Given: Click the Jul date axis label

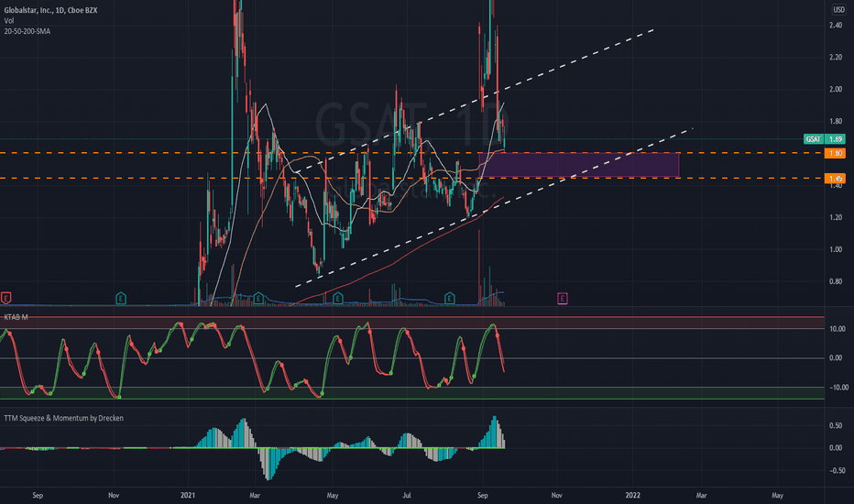Looking at the screenshot, I should click(406, 495).
